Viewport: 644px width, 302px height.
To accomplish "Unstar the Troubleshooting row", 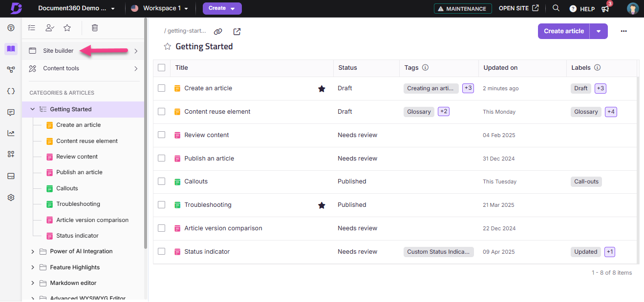I will pos(322,205).
